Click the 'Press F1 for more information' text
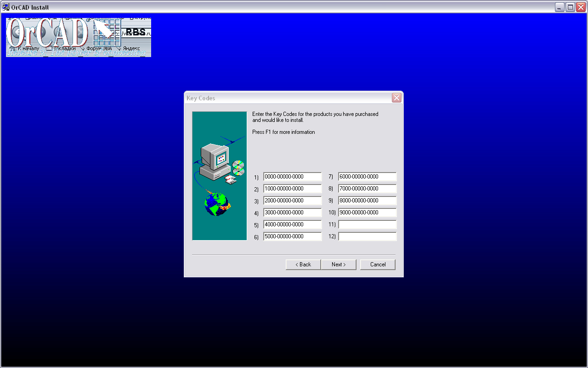This screenshot has height=368, width=588. pos(283,132)
